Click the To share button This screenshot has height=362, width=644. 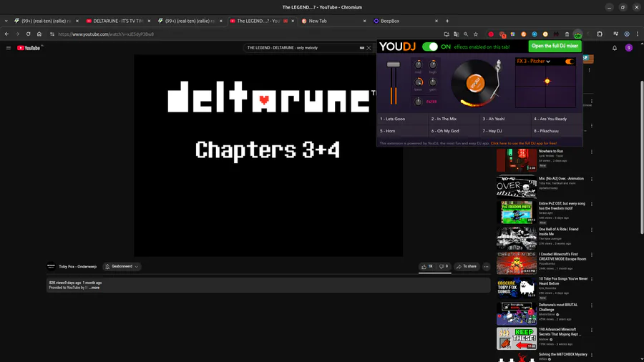(x=467, y=266)
